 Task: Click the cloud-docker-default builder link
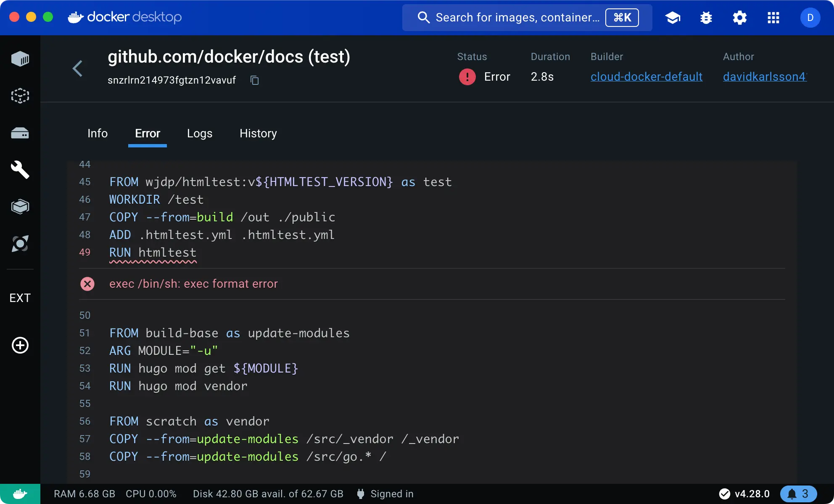[x=647, y=76]
